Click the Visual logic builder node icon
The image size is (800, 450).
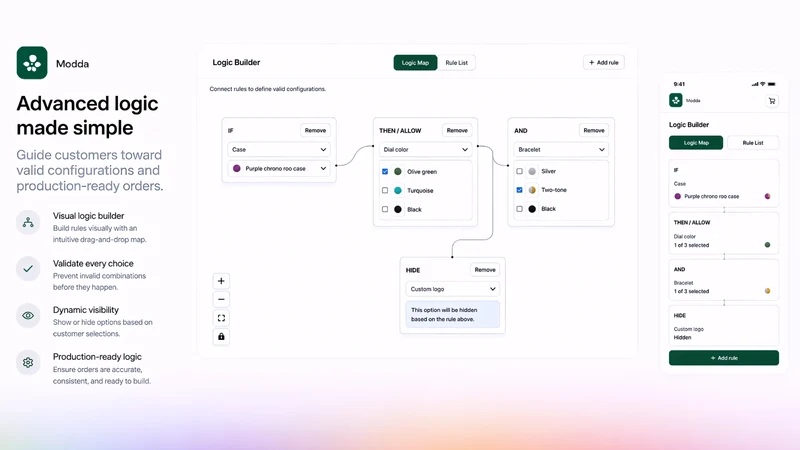click(28, 222)
